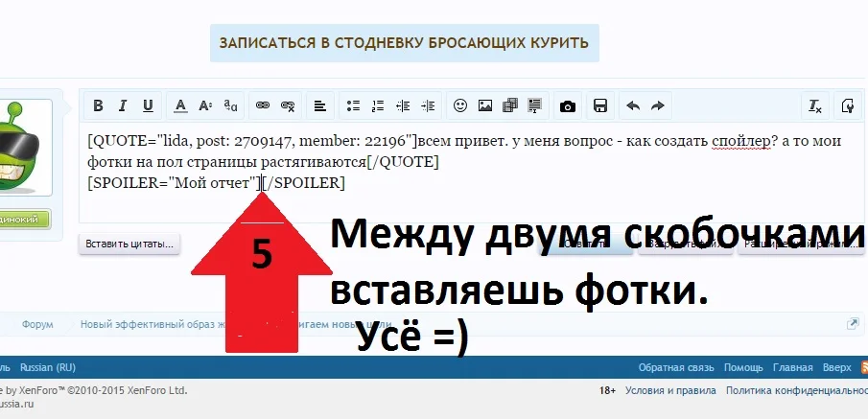Viewport: 868px width, 419px height.
Task: Open the insert quote/spoiler/code menu
Action: click(x=535, y=105)
